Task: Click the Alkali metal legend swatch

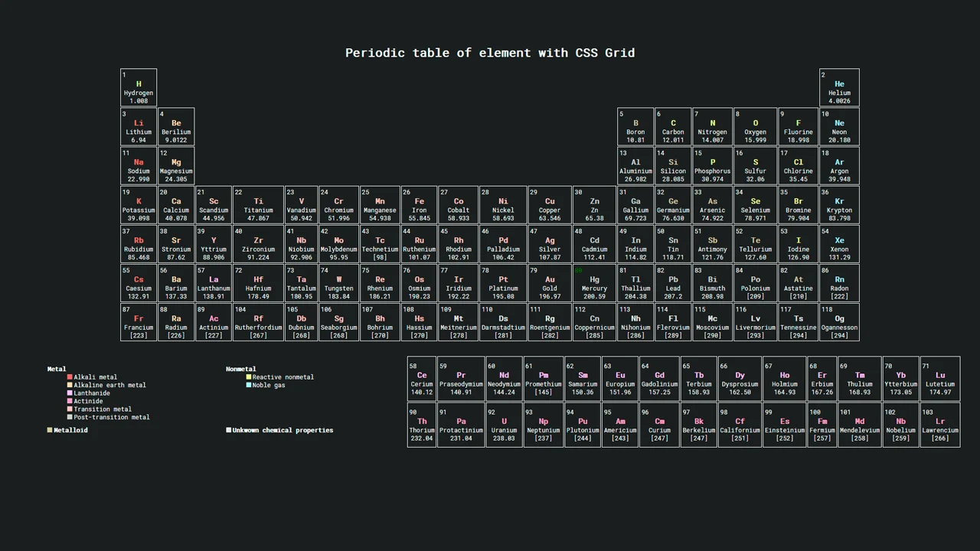Action: pos(70,377)
